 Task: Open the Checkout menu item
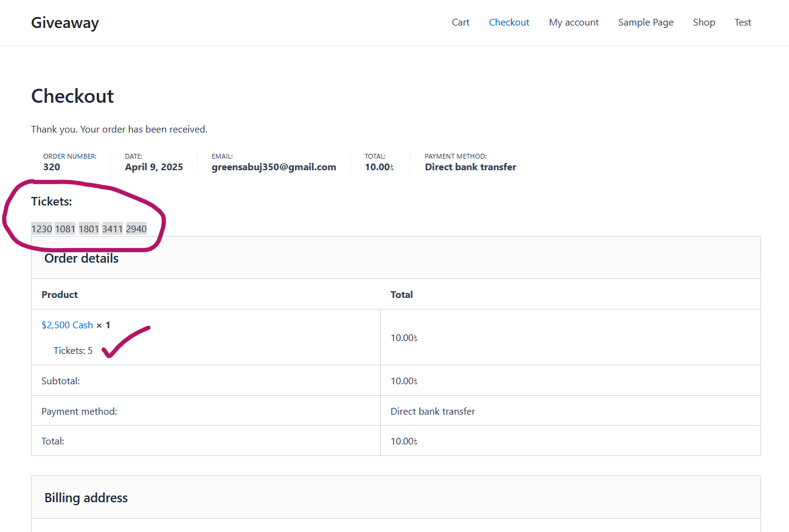(509, 22)
